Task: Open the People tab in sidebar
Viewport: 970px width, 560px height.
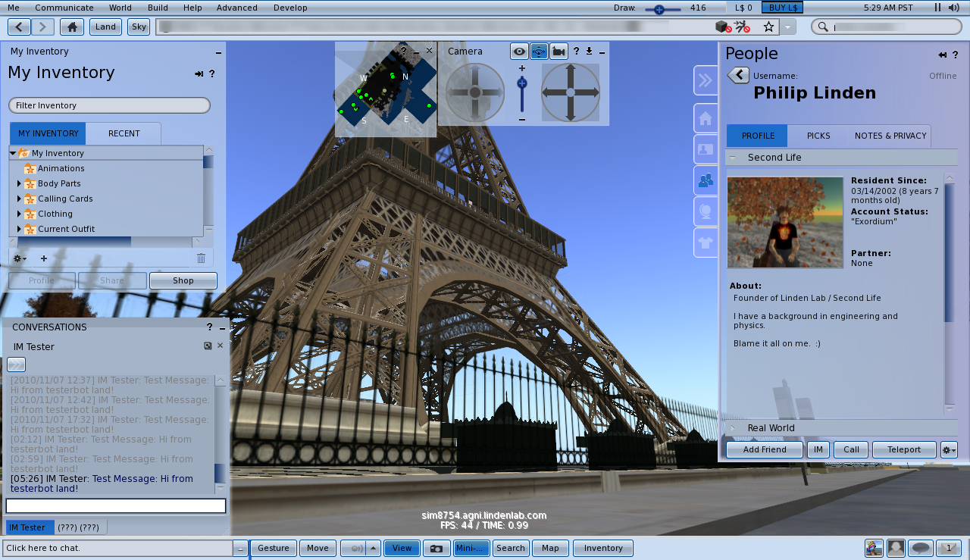Action: pos(706,180)
